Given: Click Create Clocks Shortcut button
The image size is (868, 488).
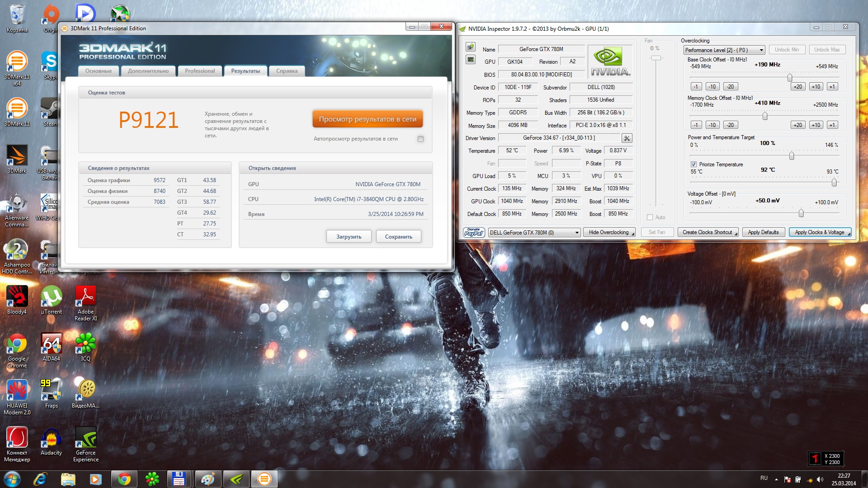Looking at the screenshot, I should (x=708, y=232).
